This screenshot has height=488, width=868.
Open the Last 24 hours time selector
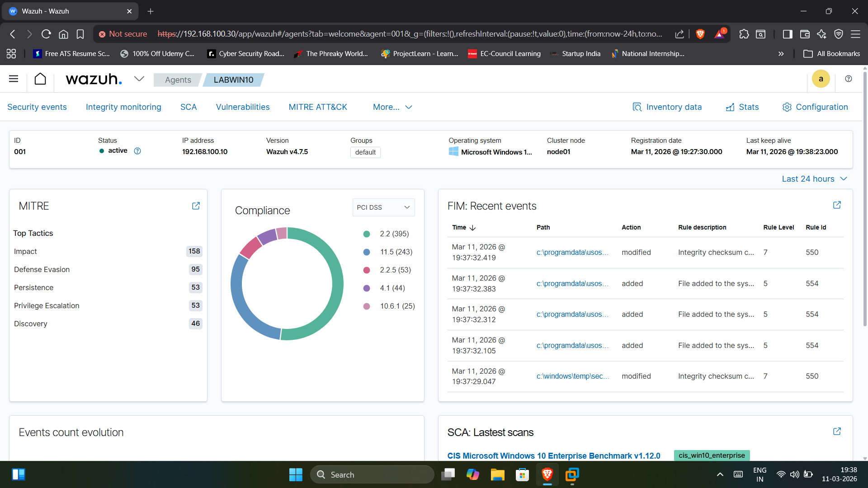(x=814, y=179)
